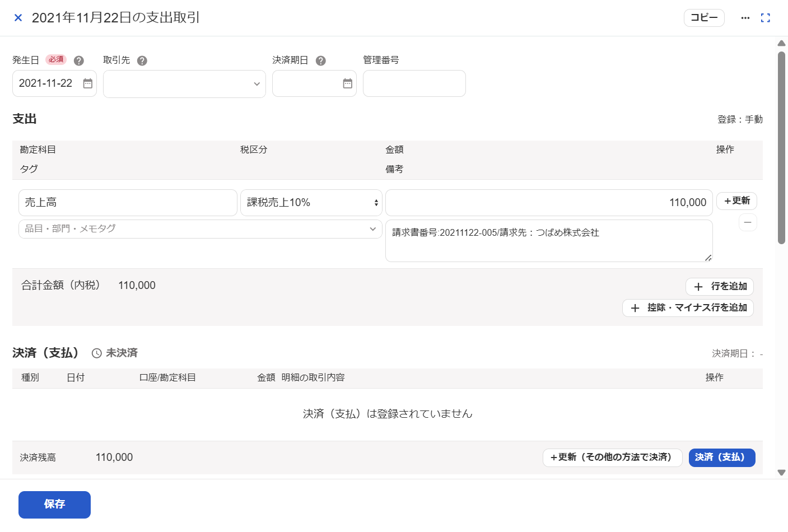The image size is (788, 532).
Task: Click the 必須 badge
Action: pos(56,59)
